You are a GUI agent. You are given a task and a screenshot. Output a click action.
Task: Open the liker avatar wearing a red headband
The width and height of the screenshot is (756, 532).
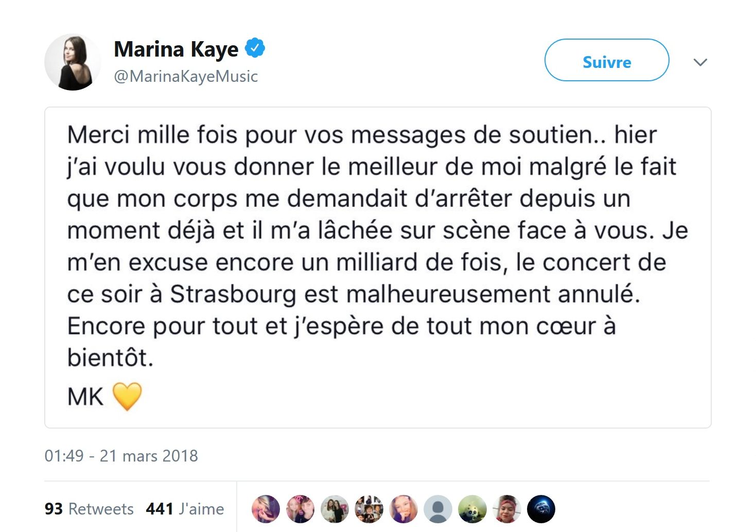(507, 509)
